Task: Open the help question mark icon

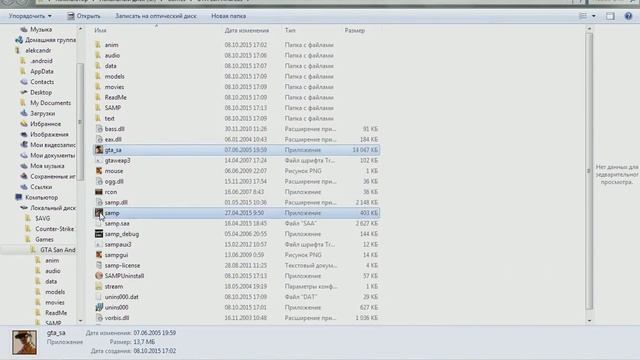Action: tap(628, 16)
